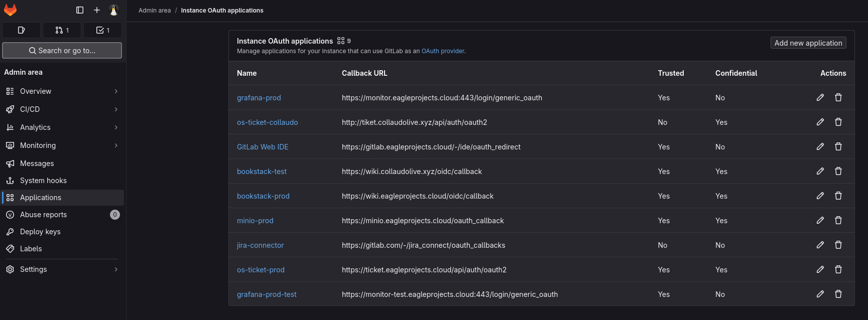The image size is (868, 320).
Task: Click the GitLab logo home icon
Action: (11, 10)
